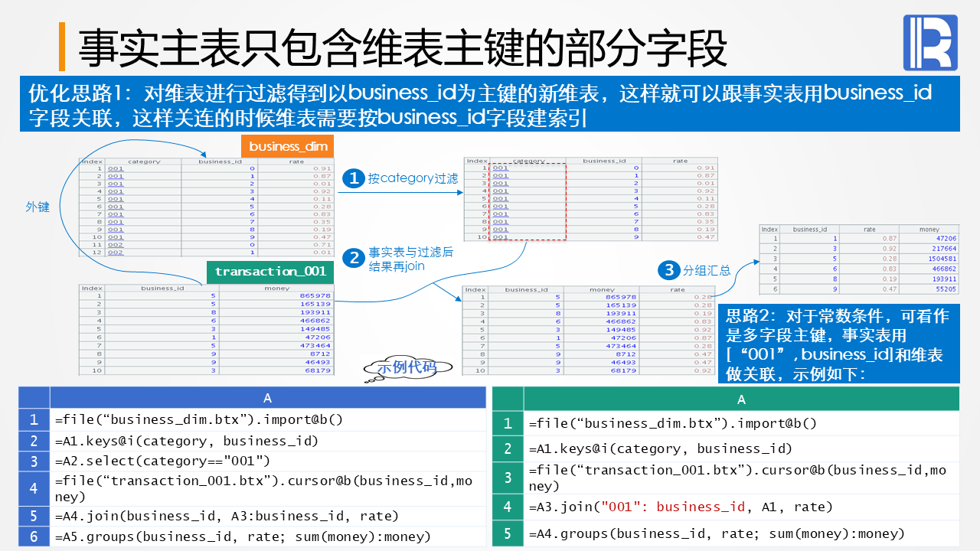Click the "=A2.select(category=="001")" code cell

267,461
